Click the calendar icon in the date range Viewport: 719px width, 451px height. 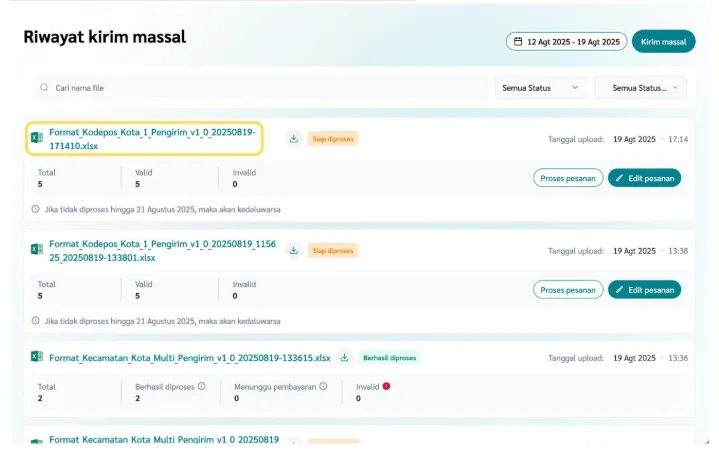[518, 41]
